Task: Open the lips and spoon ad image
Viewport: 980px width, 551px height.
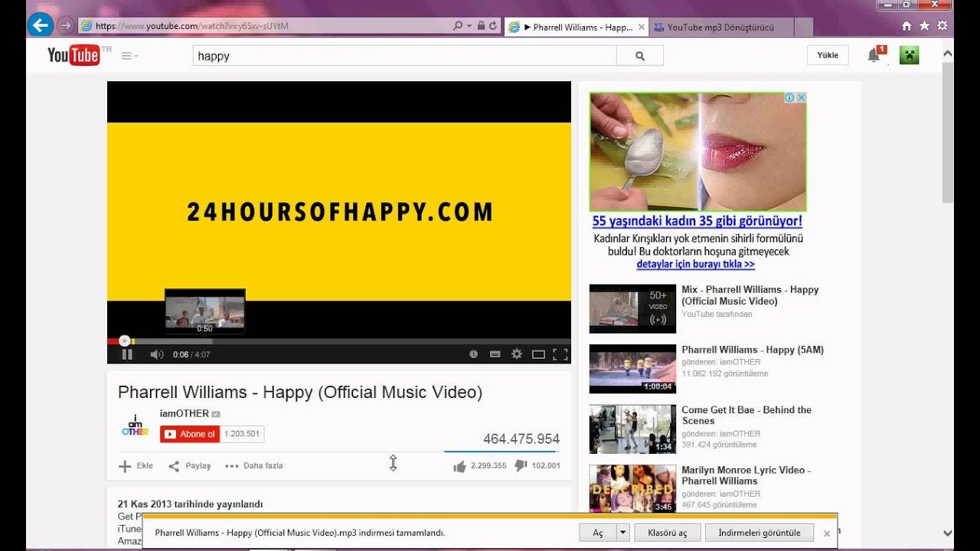Action: [x=697, y=152]
